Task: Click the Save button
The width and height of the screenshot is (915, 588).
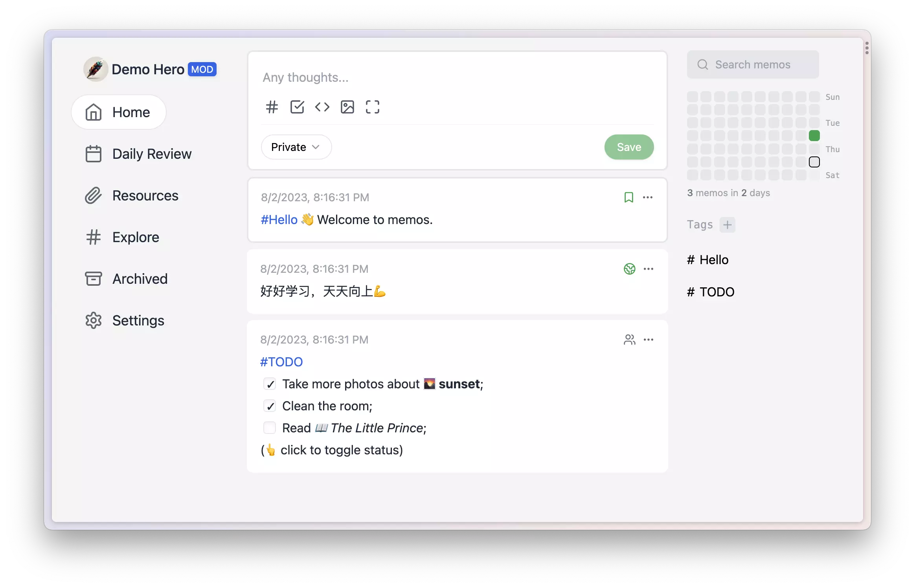Action: click(628, 147)
